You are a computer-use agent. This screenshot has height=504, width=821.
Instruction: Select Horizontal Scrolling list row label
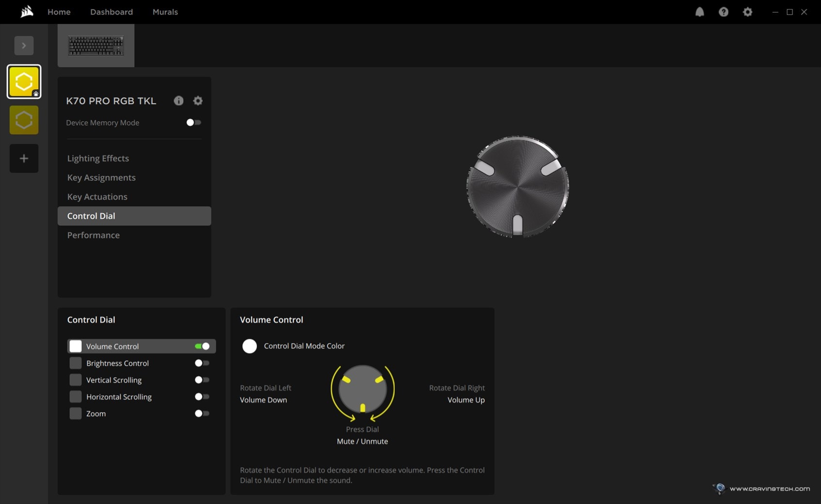click(x=119, y=397)
